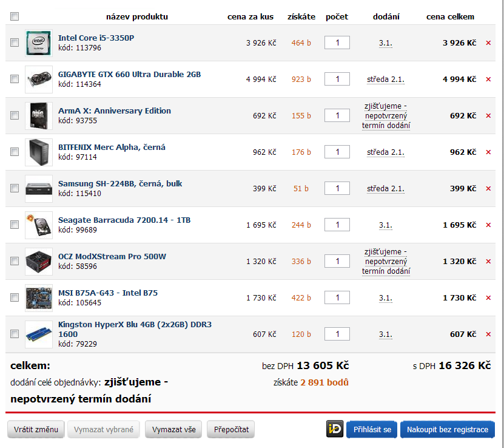Toggle the select-all checkbox in header

click(x=15, y=16)
